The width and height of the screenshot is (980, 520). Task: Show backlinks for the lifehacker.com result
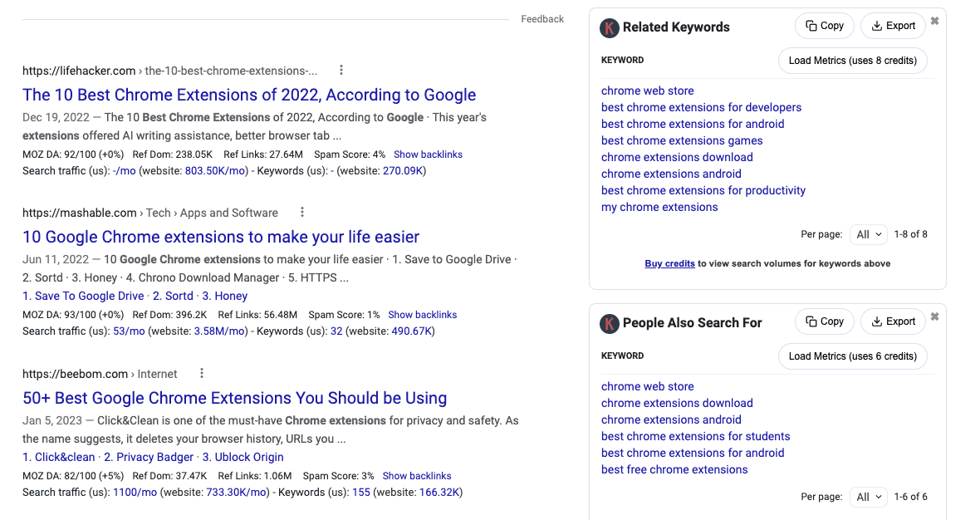pyautogui.click(x=428, y=155)
